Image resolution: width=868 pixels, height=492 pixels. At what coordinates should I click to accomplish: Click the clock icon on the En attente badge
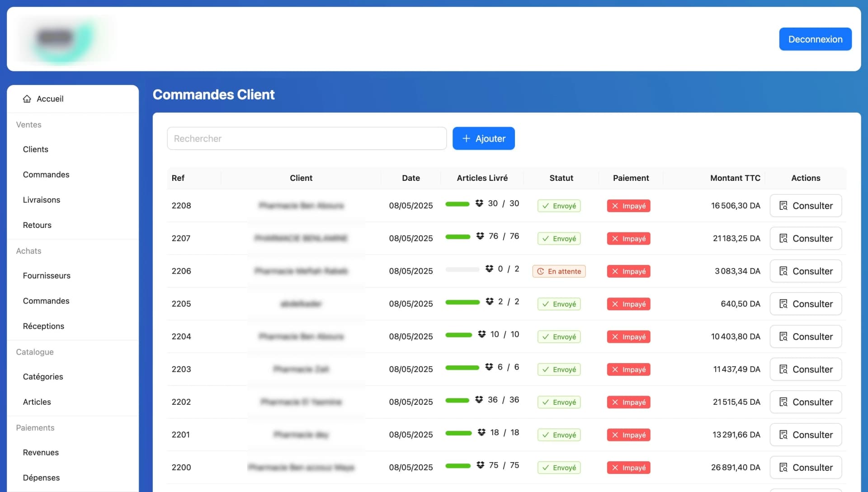(542, 271)
